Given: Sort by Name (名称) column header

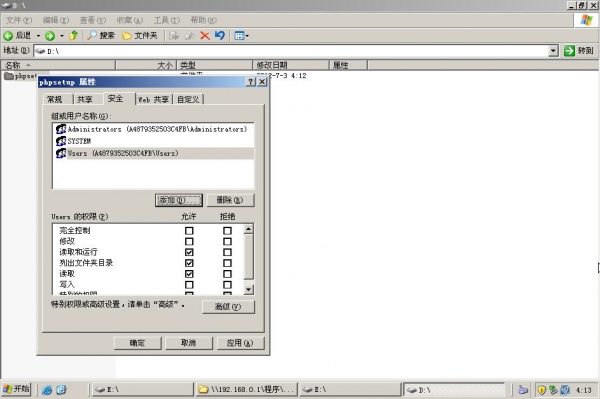Looking at the screenshot, I should point(58,65).
